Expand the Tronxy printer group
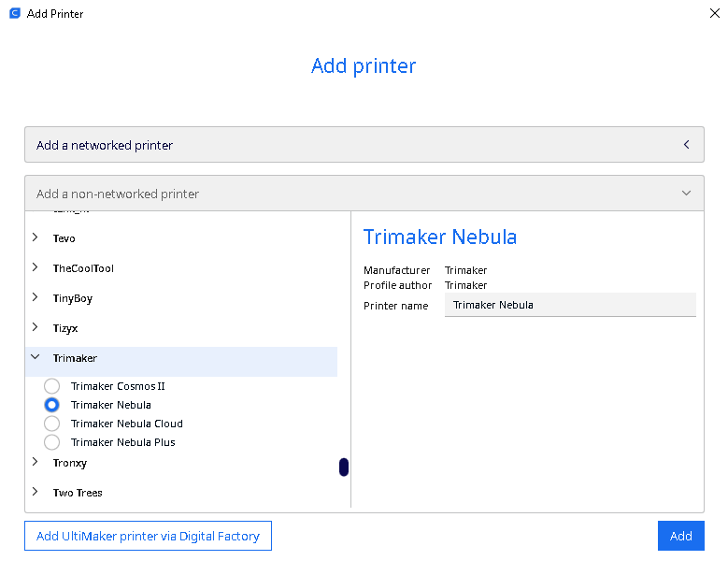Screen dimensions: 728x575 pos(36,463)
